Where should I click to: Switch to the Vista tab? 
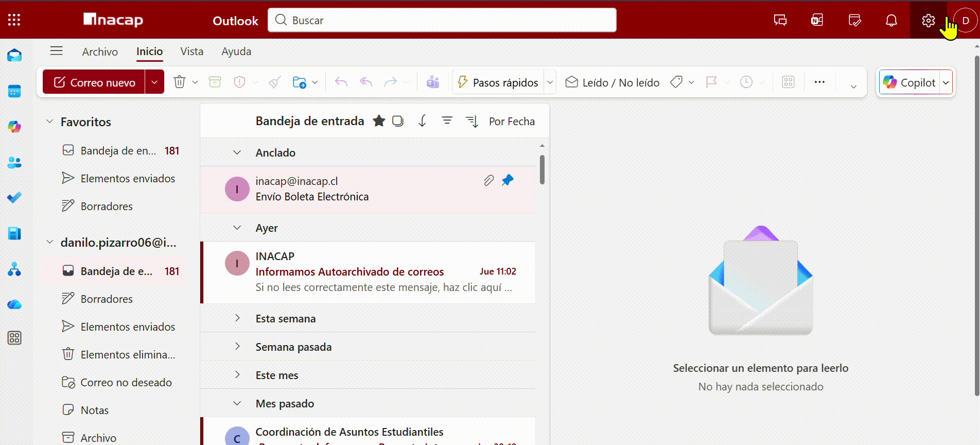(191, 52)
